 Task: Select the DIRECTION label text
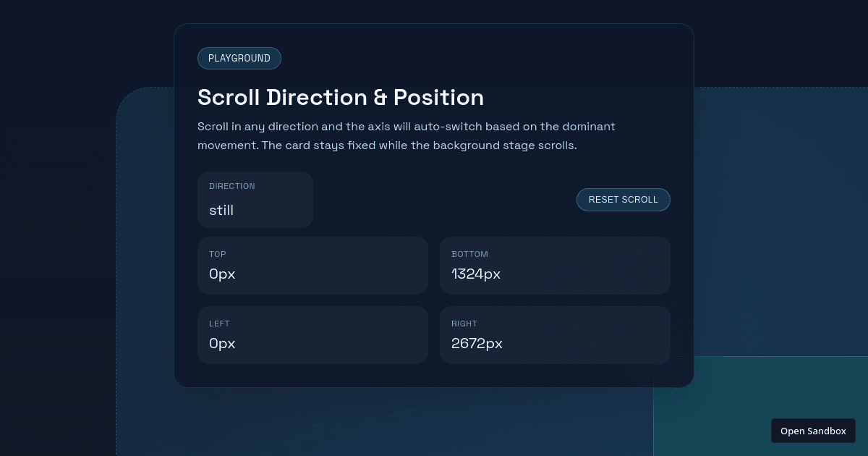click(232, 186)
